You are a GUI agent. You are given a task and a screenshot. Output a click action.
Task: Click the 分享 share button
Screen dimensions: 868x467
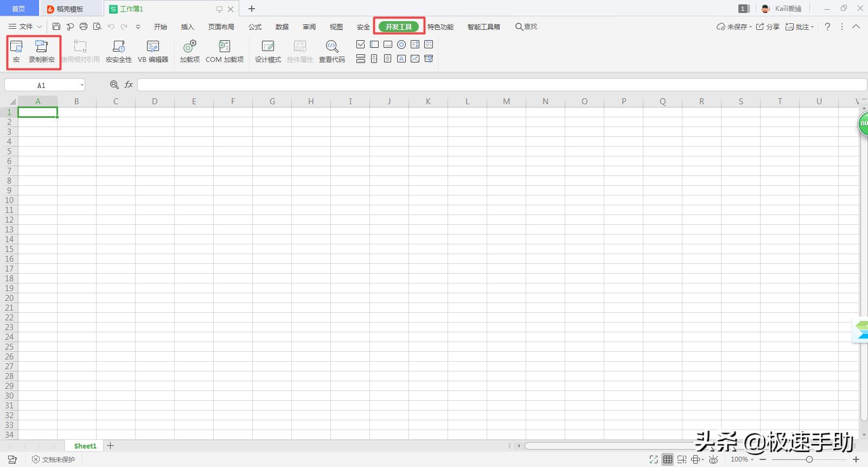(x=768, y=27)
